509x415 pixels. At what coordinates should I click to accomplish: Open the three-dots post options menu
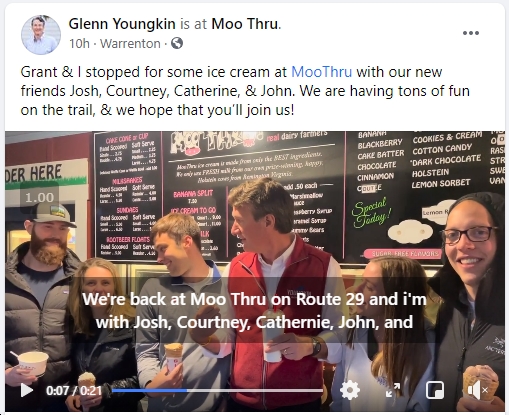click(471, 33)
